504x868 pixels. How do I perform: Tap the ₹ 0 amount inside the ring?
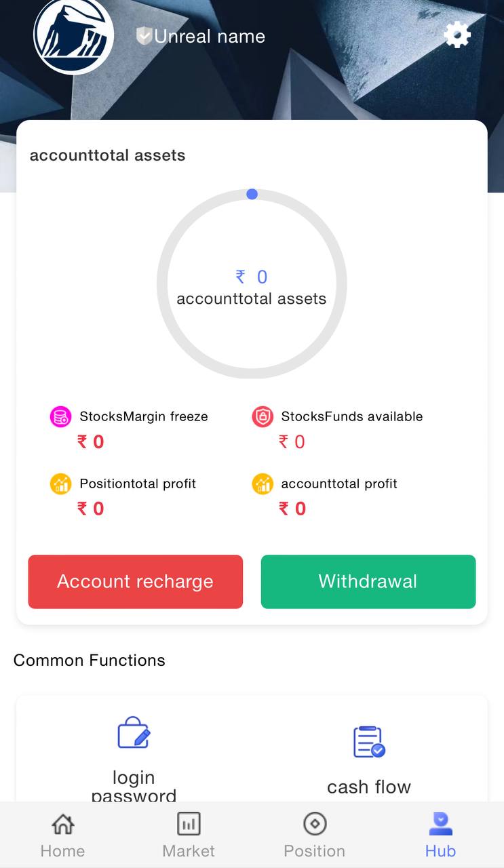point(252,277)
